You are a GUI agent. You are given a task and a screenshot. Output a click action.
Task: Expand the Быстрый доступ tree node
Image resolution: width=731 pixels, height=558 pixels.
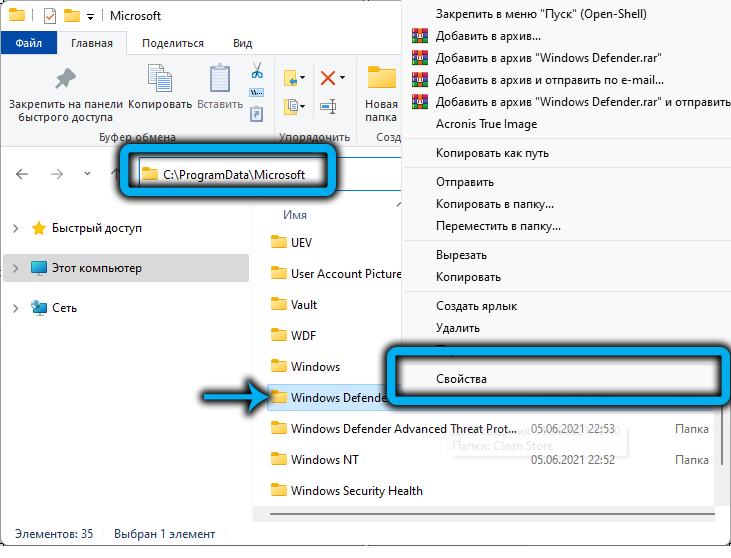(x=15, y=229)
